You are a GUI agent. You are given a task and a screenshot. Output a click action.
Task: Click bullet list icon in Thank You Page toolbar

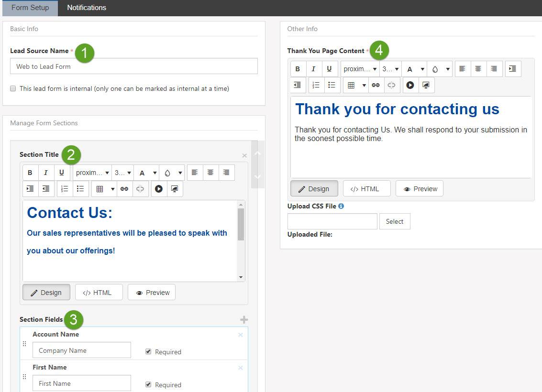(332, 85)
